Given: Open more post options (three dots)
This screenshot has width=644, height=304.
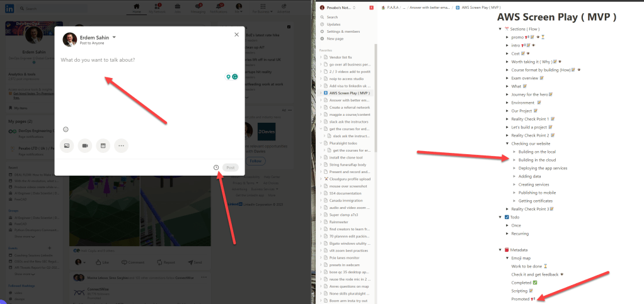Looking at the screenshot, I should coord(121,145).
